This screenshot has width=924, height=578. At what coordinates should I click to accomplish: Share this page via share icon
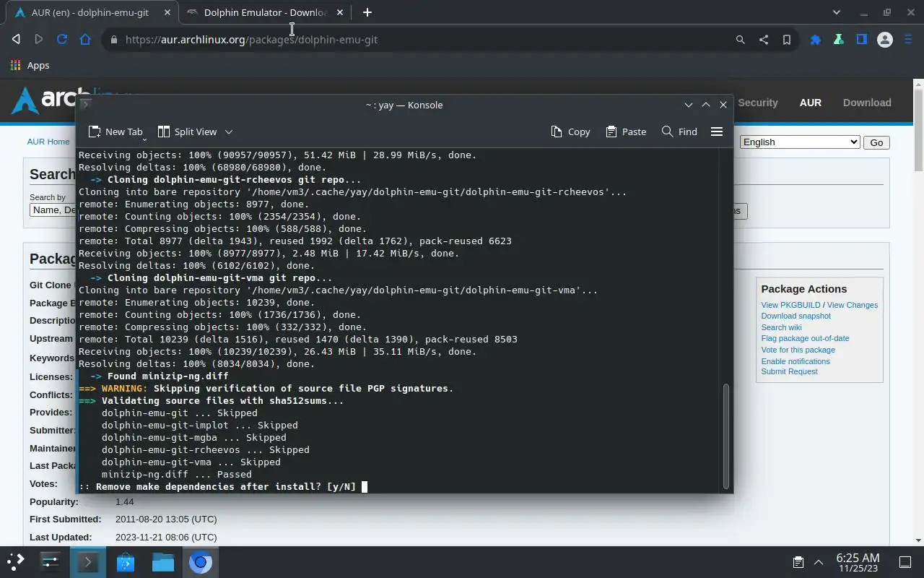point(763,40)
